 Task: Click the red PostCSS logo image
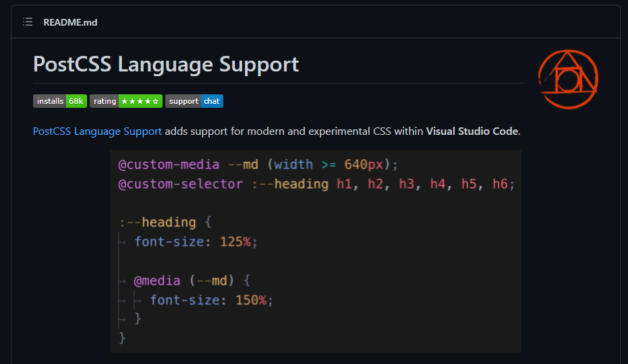click(568, 80)
